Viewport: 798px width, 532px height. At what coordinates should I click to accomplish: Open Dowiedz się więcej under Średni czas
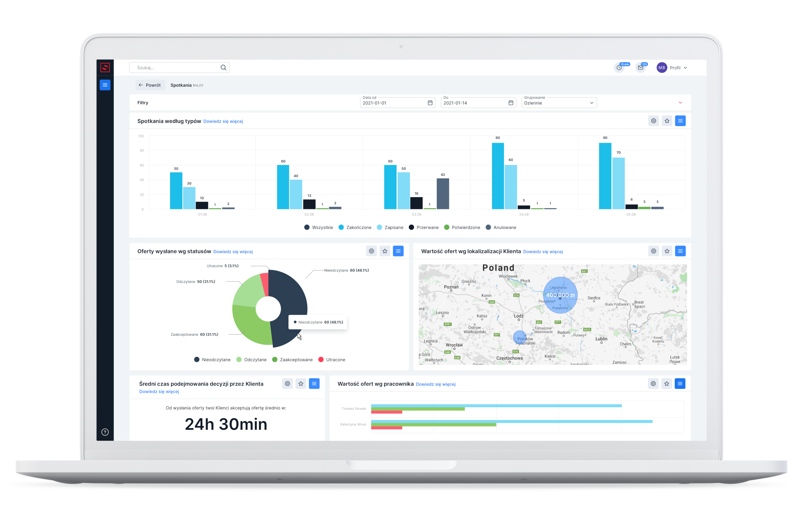pos(159,392)
